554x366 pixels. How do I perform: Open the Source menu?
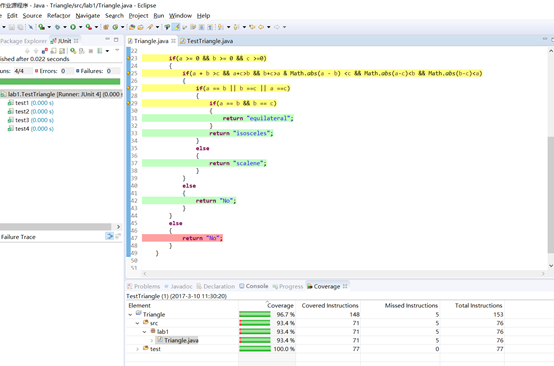tap(32, 16)
